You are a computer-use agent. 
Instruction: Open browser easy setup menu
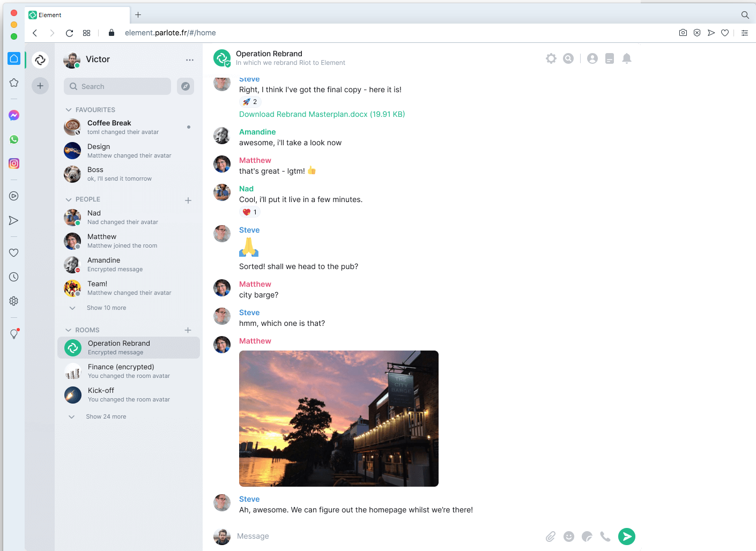tap(745, 33)
